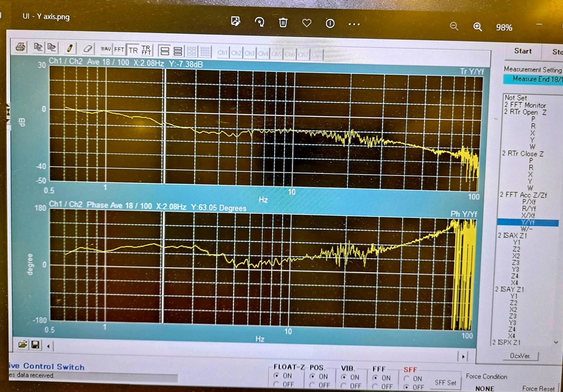Image resolution: width=563 pixels, height=392 pixels.
Task: Choose the two-pane graph layout
Action: [x=164, y=51]
